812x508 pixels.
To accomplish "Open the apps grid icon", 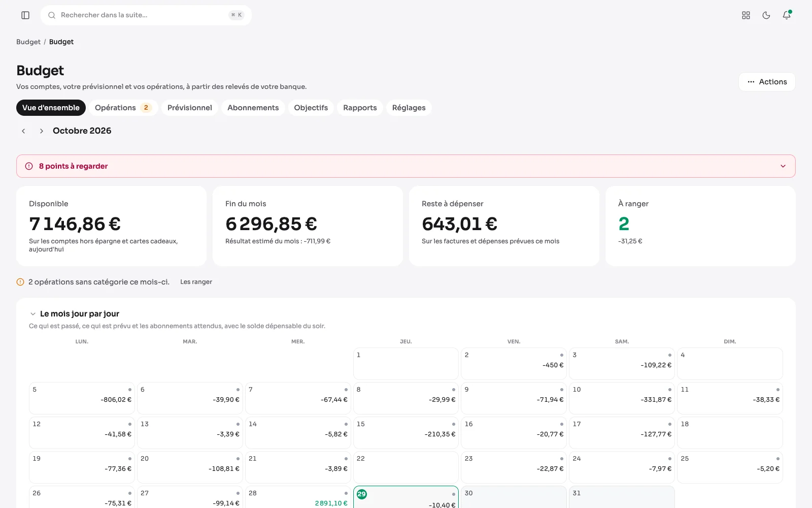I will [x=746, y=15].
